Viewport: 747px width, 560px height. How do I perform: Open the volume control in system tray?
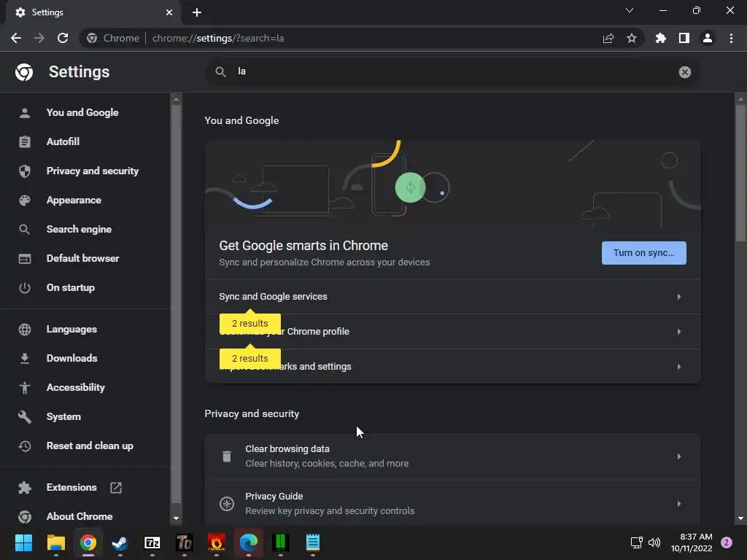654,542
